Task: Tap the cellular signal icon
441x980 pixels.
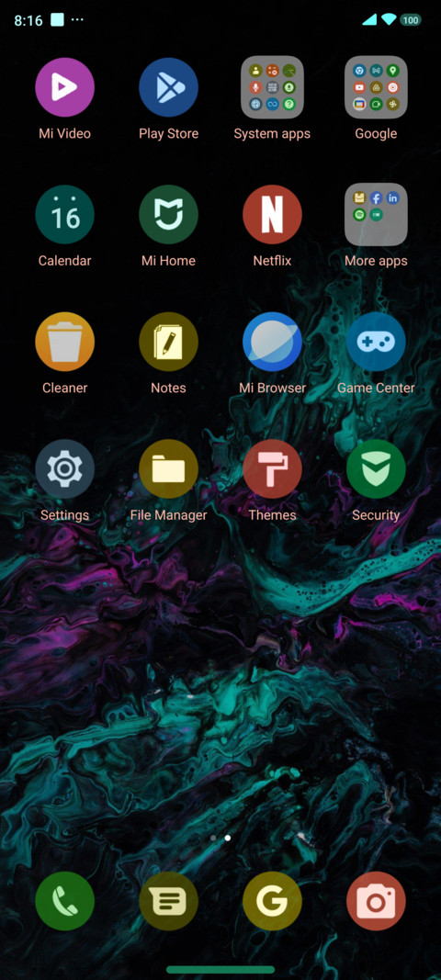Action: (x=369, y=20)
